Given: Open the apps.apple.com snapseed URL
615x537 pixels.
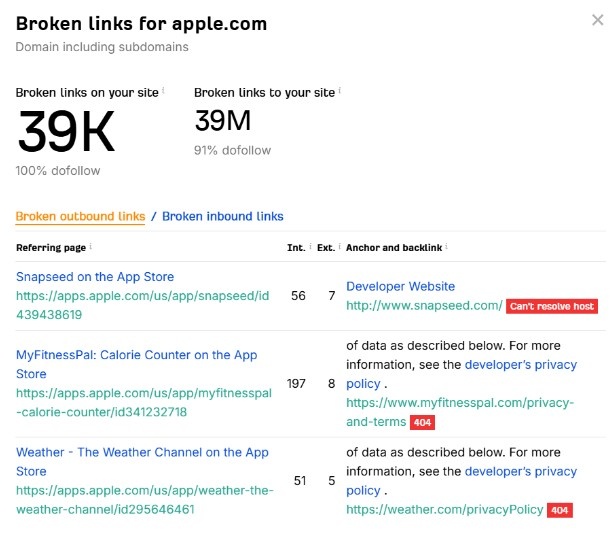Looking at the screenshot, I should coord(143,305).
